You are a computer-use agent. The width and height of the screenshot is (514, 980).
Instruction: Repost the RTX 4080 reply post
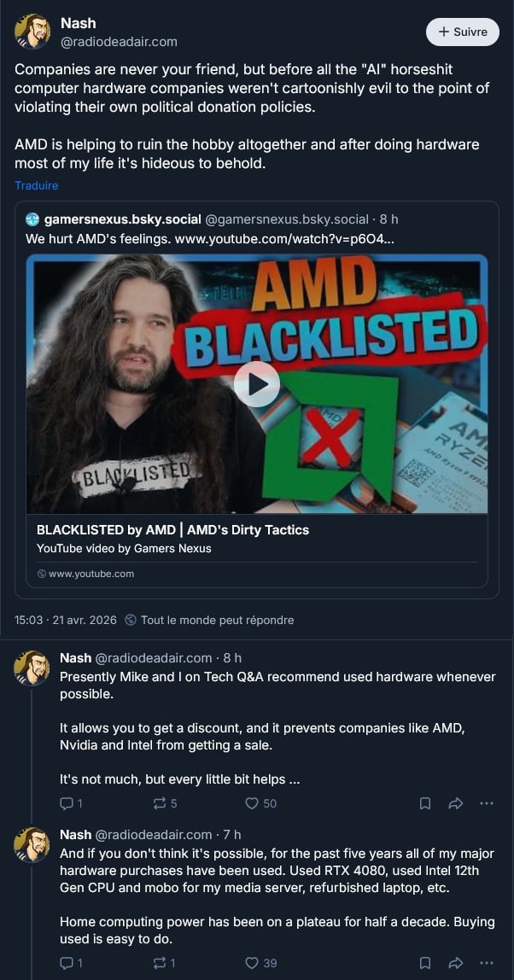pyautogui.click(x=165, y=963)
